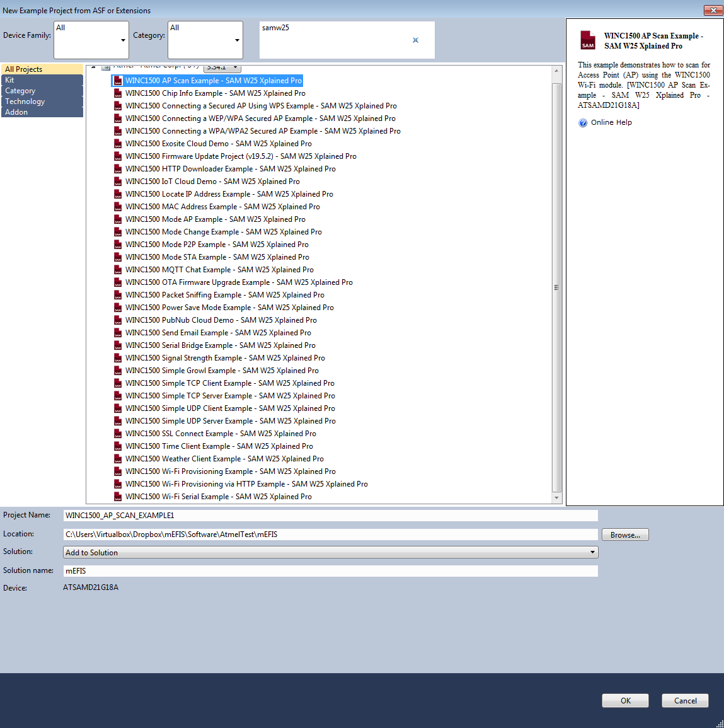Switch to the Technology grouping tab

(x=42, y=101)
